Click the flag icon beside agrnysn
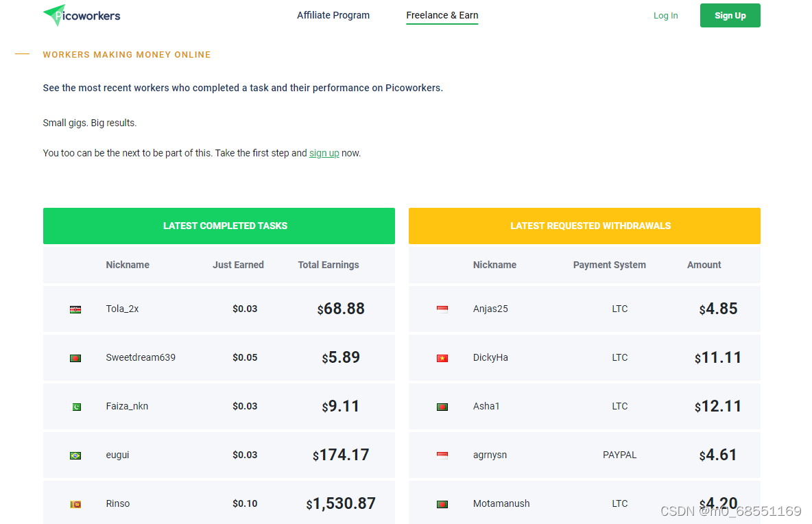Image resolution: width=812 pixels, height=524 pixels. 442,455
